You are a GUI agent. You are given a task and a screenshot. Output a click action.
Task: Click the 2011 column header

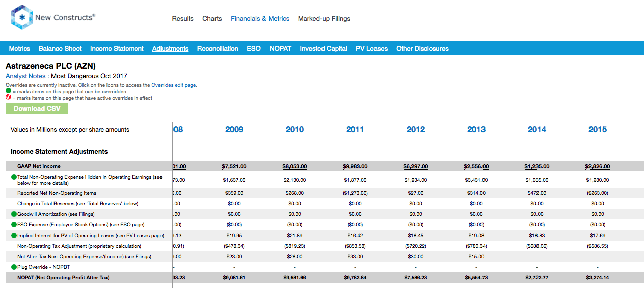[355, 129]
